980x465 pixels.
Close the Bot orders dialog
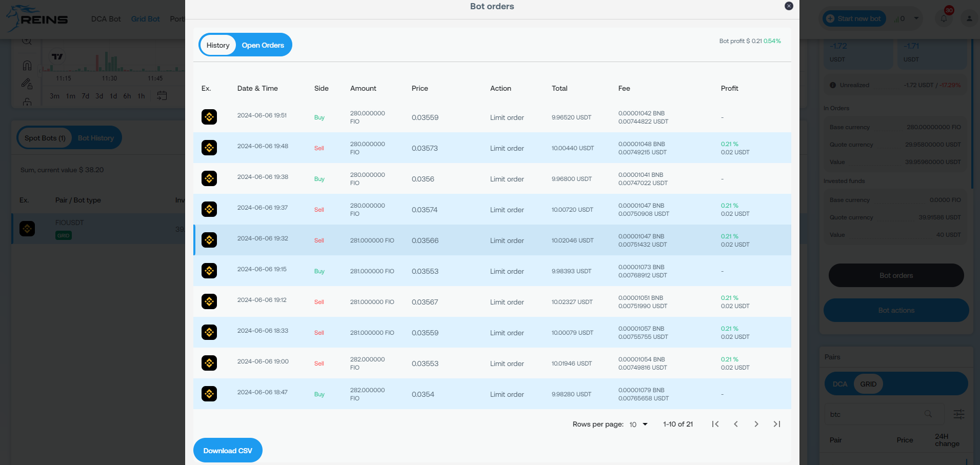tap(789, 6)
